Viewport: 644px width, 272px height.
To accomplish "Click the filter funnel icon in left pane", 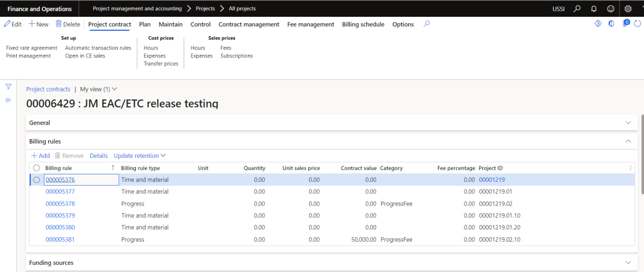I will (8, 86).
